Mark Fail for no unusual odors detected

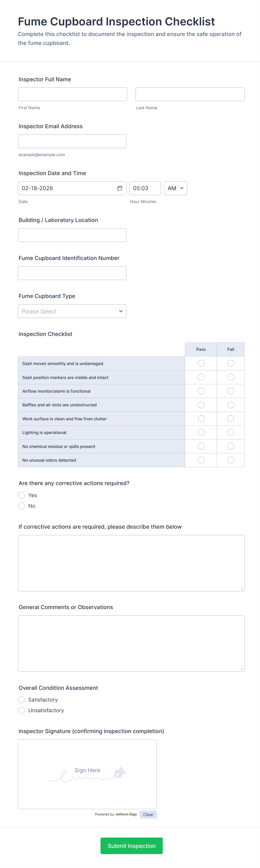click(x=231, y=460)
